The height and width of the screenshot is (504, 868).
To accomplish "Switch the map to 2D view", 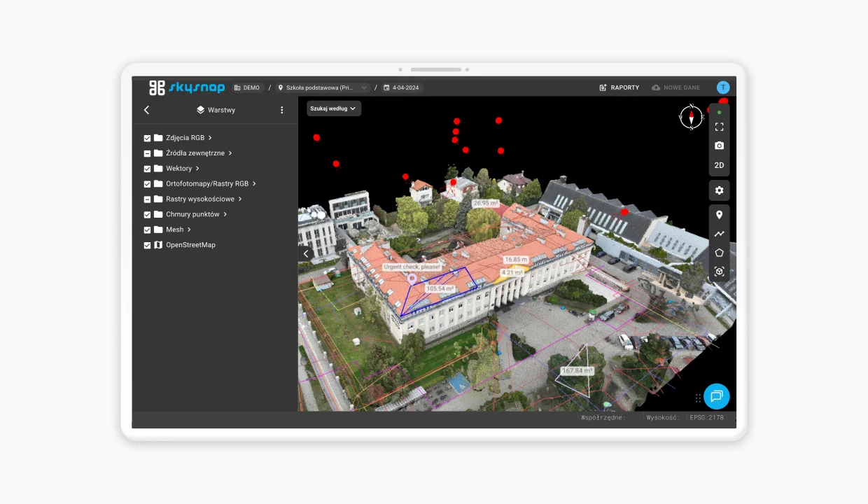I will pyautogui.click(x=719, y=165).
